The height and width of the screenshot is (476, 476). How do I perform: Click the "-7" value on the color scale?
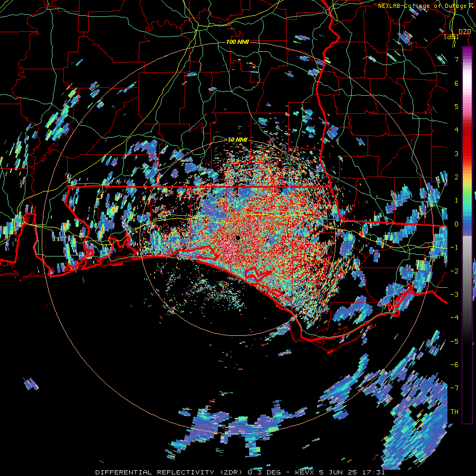(x=454, y=388)
